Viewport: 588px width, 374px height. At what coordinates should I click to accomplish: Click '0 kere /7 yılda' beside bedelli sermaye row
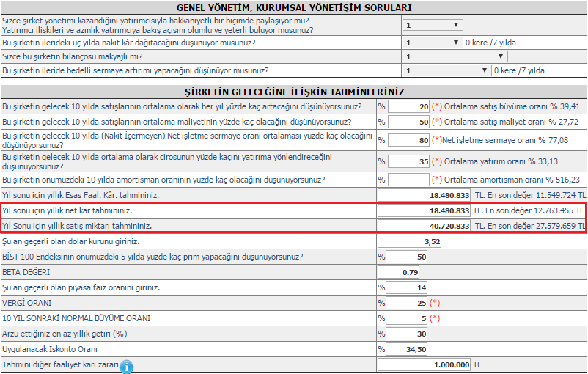point(519,70)
